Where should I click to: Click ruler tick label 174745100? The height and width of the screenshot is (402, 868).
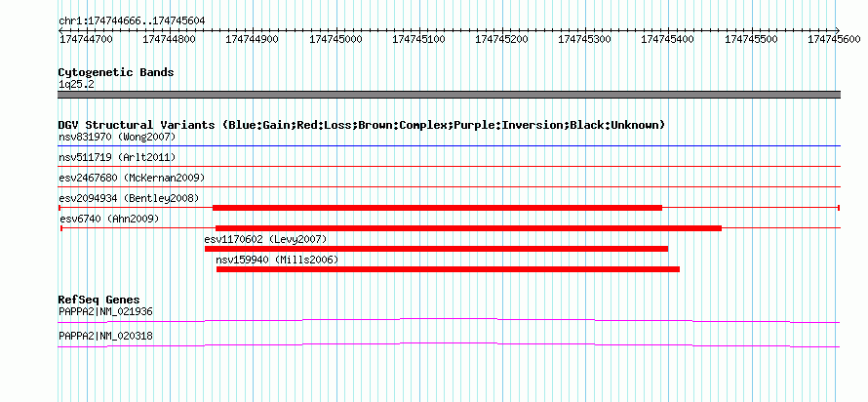(418, 39)
